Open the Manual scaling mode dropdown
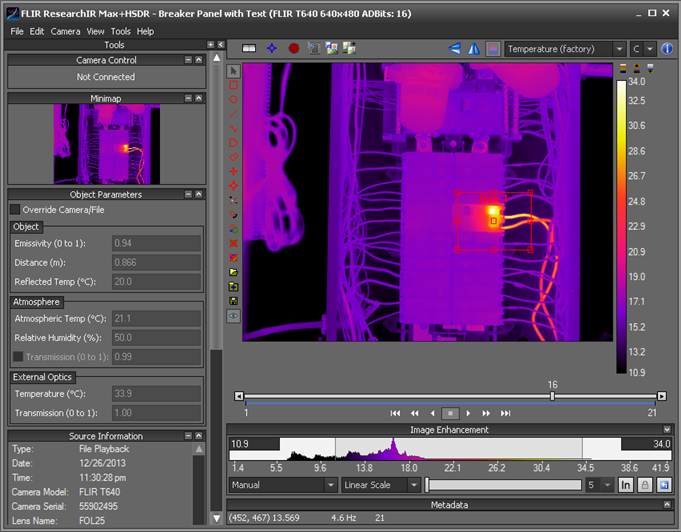This screenshot has width=681, height=532. pyautogui.click(x=283, y=485)
